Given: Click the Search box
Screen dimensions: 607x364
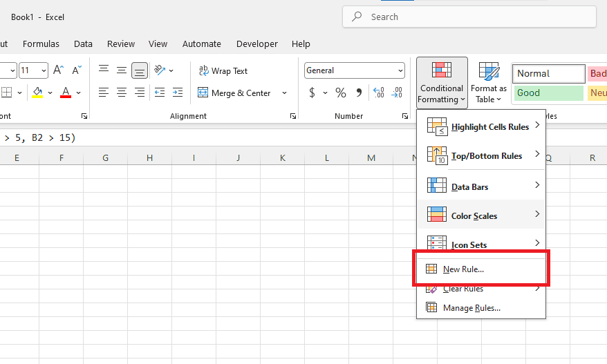Looking at the screenshot, I should (x=469, y=17).
